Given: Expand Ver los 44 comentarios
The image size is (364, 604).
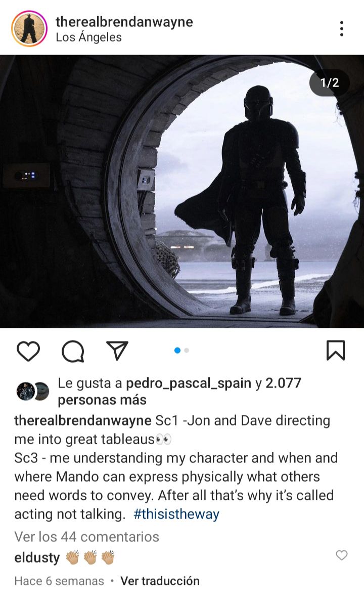Looking at the screenshot, I should [x=86, y=537].
